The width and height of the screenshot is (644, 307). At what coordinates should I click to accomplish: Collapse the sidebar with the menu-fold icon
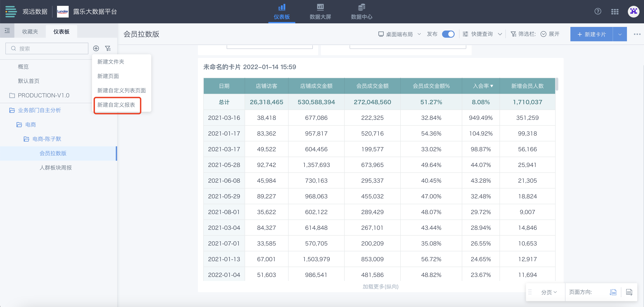pyautogui.click(x=7, y=31)
